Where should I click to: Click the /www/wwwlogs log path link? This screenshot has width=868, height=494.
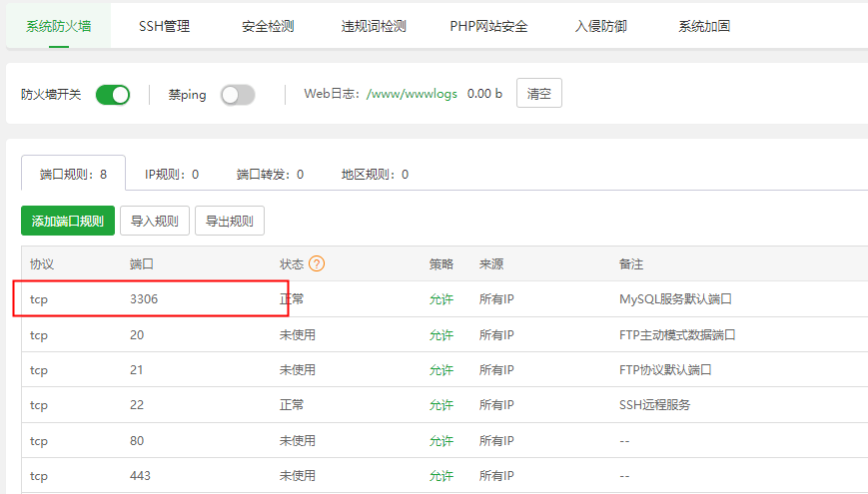[412, 94]
